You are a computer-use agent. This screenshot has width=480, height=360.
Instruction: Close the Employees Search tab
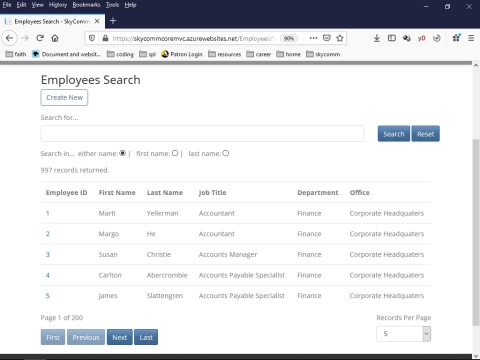[x=97, y=21]
